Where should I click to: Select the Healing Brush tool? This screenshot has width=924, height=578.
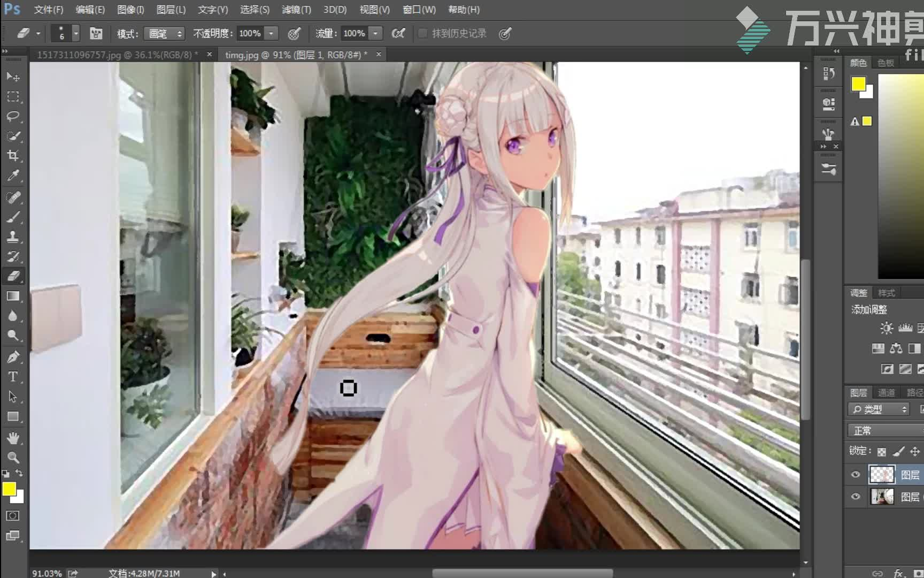(x=13, y=197)
